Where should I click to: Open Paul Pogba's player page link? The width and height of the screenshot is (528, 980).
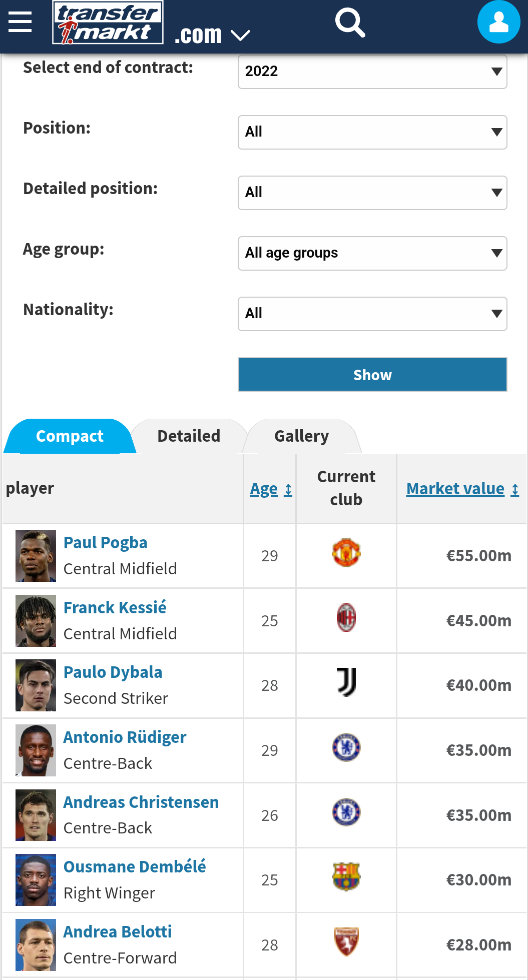pyautogui.click(x=106, y=543)
